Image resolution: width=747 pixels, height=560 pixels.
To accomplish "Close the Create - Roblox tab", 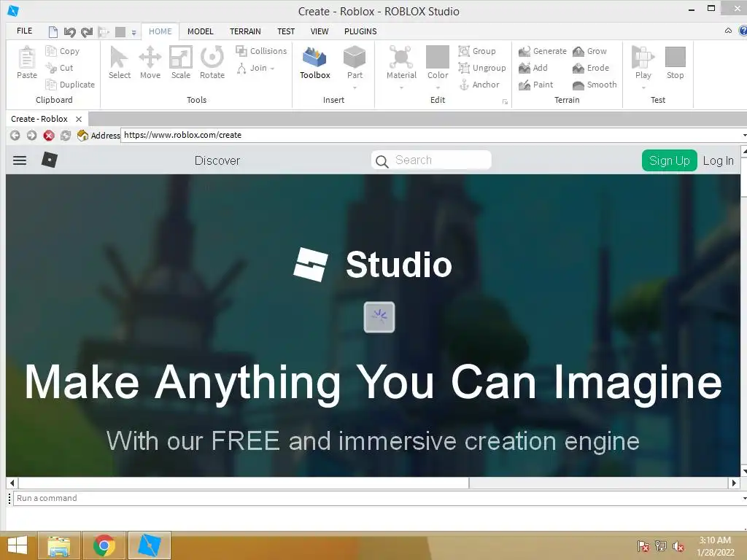I will tap(79, 119).
